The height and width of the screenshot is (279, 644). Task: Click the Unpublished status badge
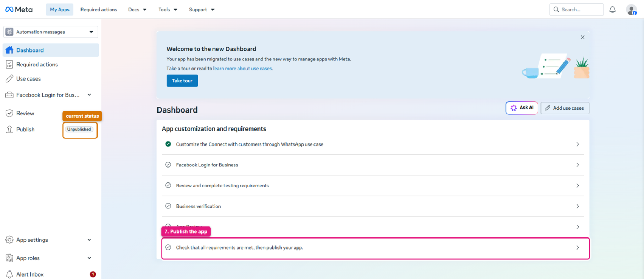79,130
